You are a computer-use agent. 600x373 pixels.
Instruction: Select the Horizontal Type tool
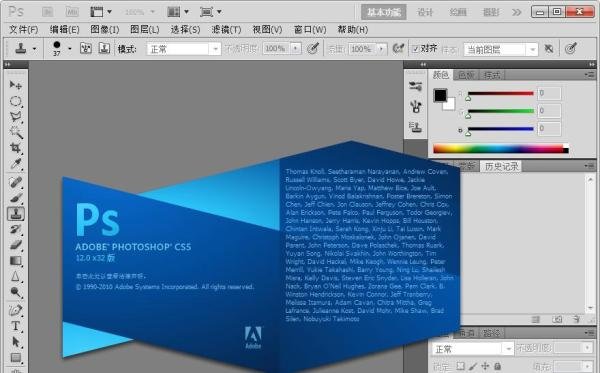point(16,326)
